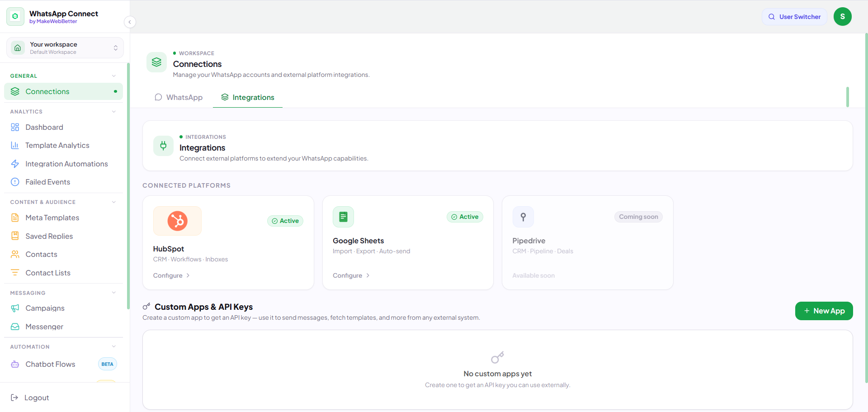868x412 pixels.
Task: Configure the HubSpot integration
Action: 171,275
